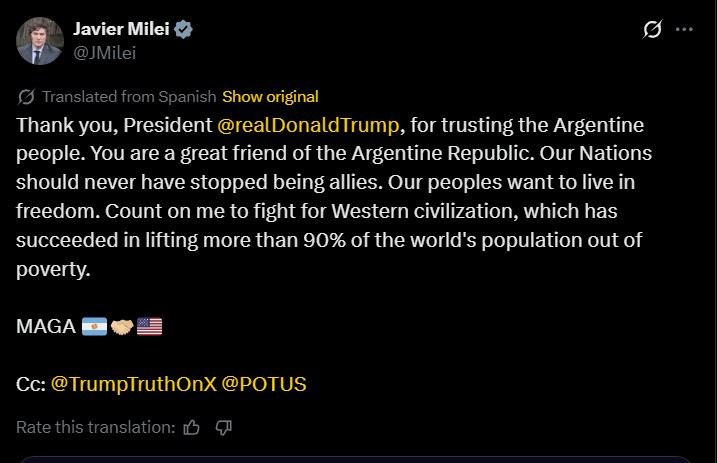Visit the @POTUS mention link
This screenshot has height=463, width=717.
click(263, 384)
